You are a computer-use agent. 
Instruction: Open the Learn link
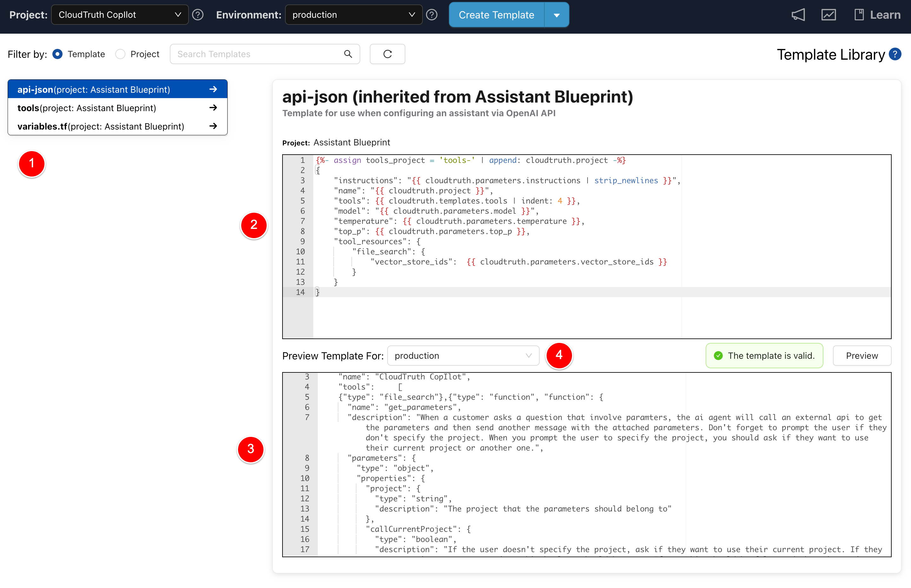877,15
